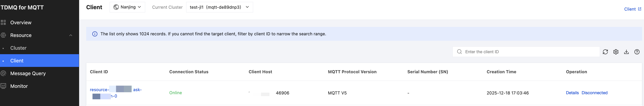Viewport: 644px width, 106px height.
Task: Click the search magnifier icon
Action: tap(459, 52)
